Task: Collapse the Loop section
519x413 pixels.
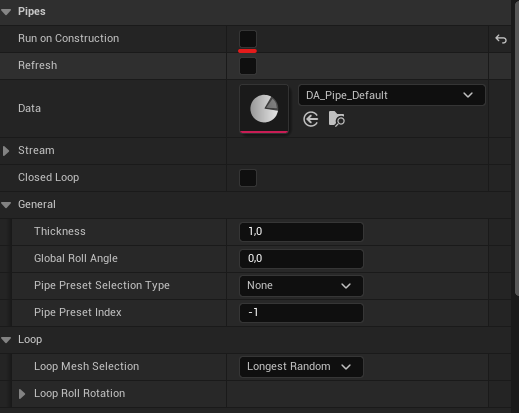Action: 6,340
